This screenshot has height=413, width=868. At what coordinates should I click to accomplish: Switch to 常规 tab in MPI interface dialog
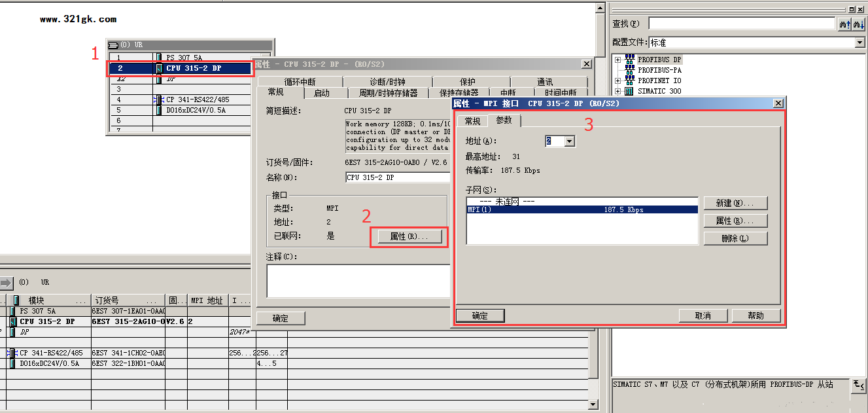[x=472, y=121]
